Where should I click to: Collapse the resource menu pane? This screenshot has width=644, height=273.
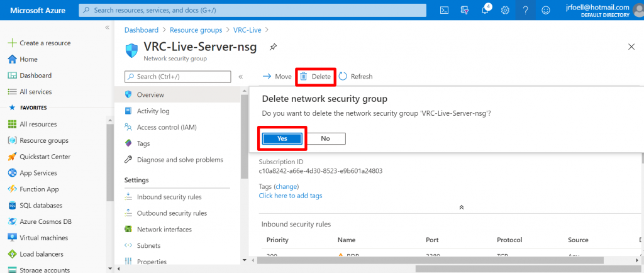coord(241,76)
